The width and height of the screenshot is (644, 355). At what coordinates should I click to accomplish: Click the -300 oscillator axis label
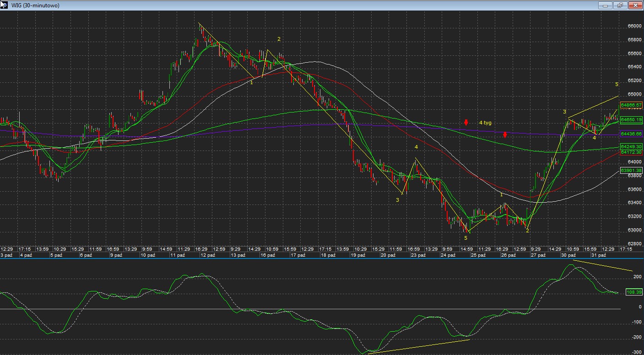coord(637,352)
